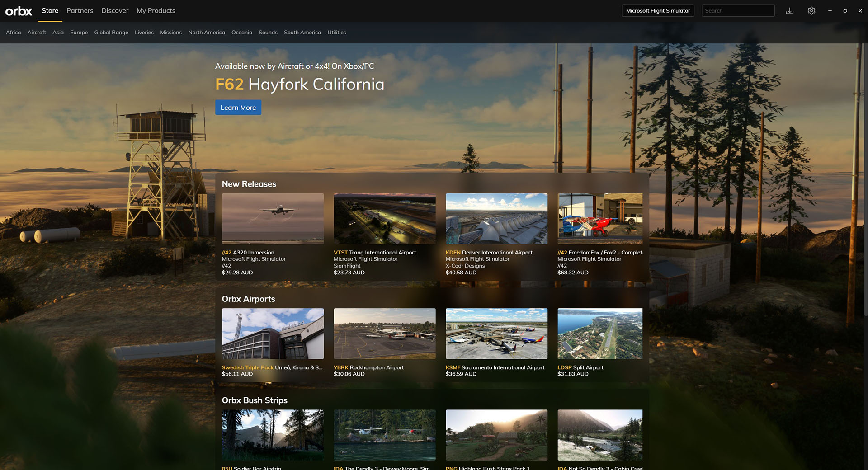The height and width of the screenshot is (470, 868).
Task: Browse the Global Range category
Action: point(111,33)
